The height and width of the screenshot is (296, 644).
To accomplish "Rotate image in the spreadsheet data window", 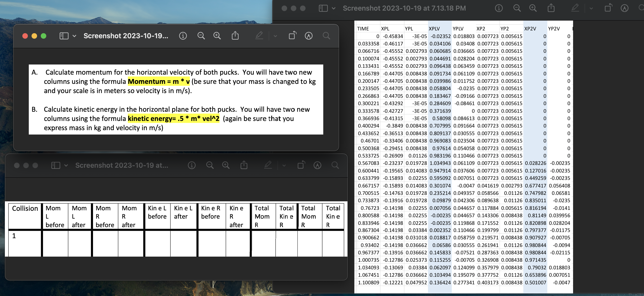I will [x=608, y=8].
